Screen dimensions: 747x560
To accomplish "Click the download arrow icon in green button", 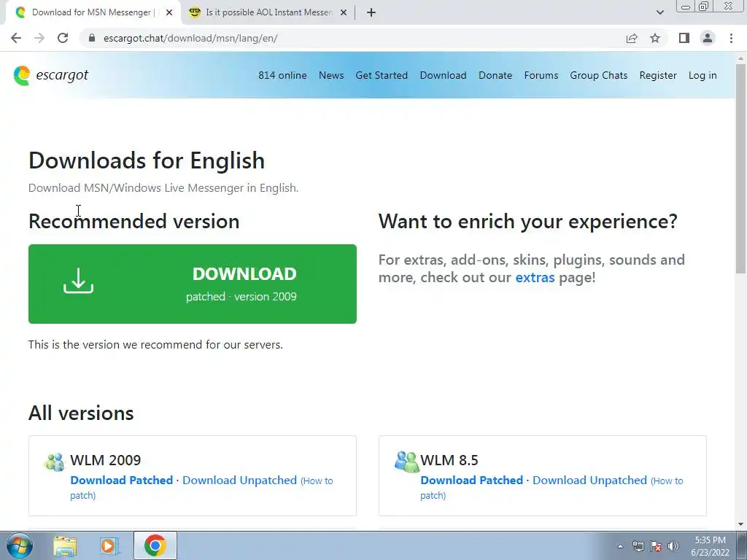I will pyautogui.click(x=78, y=281).
